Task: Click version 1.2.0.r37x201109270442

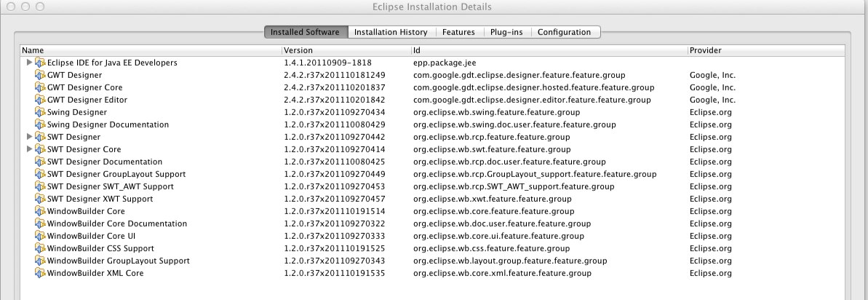Action: point(335,137)
